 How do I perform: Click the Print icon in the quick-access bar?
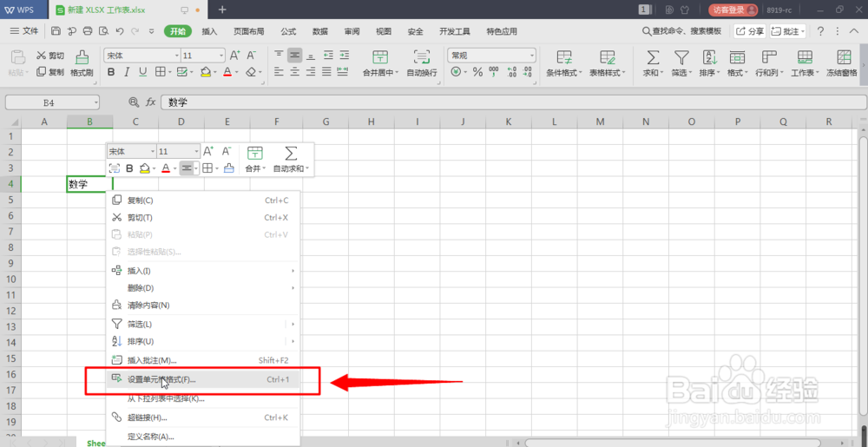click(x=88, y=31)
